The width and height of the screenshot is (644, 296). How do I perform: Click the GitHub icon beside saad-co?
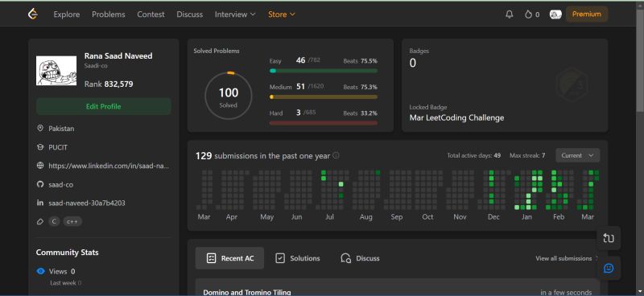40,184
